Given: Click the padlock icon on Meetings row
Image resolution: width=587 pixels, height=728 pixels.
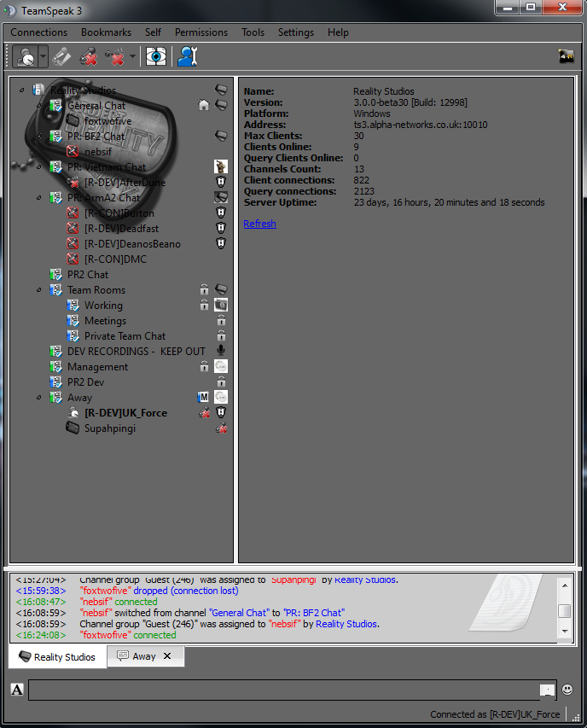Looking at the screenshot, I should click(x=221, y=320).
